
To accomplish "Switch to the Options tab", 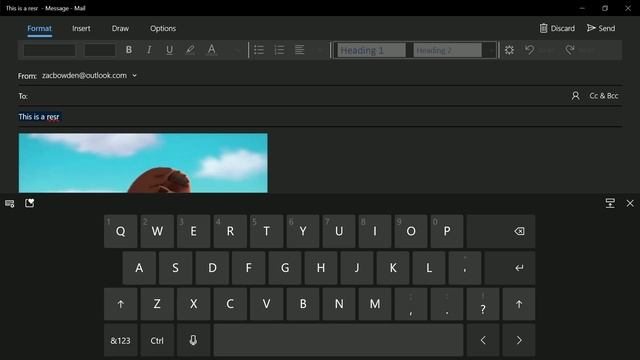I will pos(163,29).
